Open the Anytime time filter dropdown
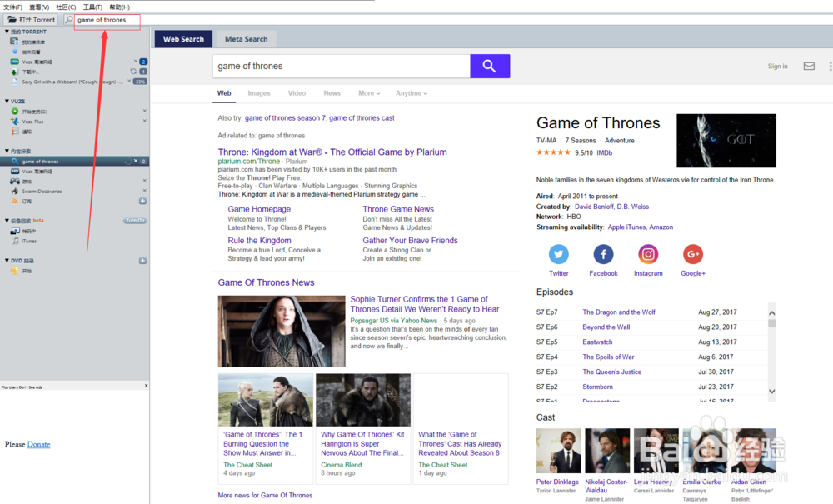 click(412, 93)
